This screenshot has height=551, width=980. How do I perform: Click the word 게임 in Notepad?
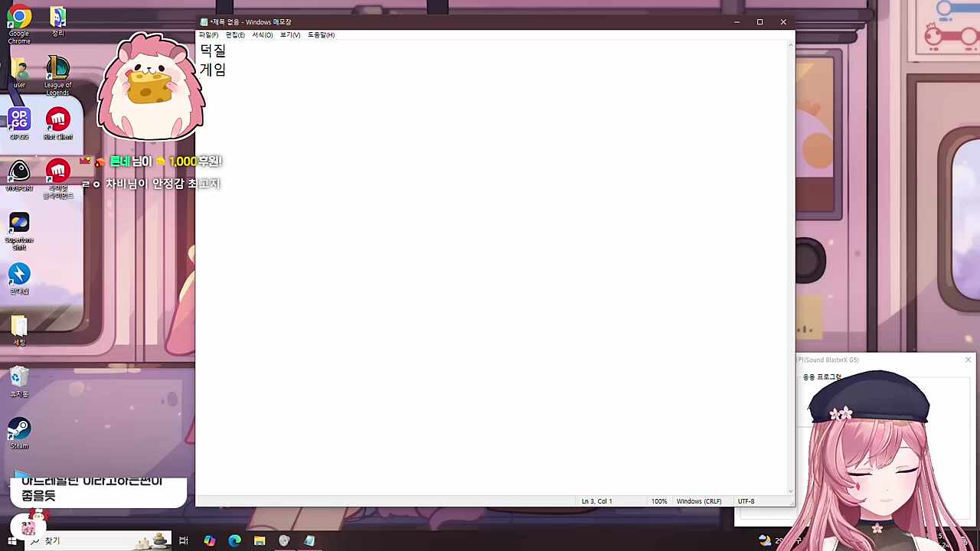pos(213,70)
